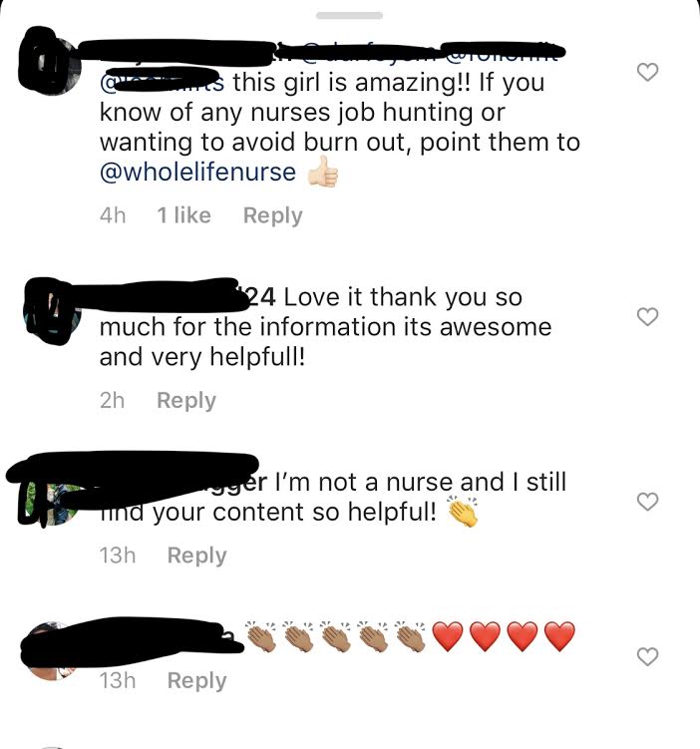Tap the red hearts in last comment
This screenshot has height=749, width=700.
coord(504,636)
